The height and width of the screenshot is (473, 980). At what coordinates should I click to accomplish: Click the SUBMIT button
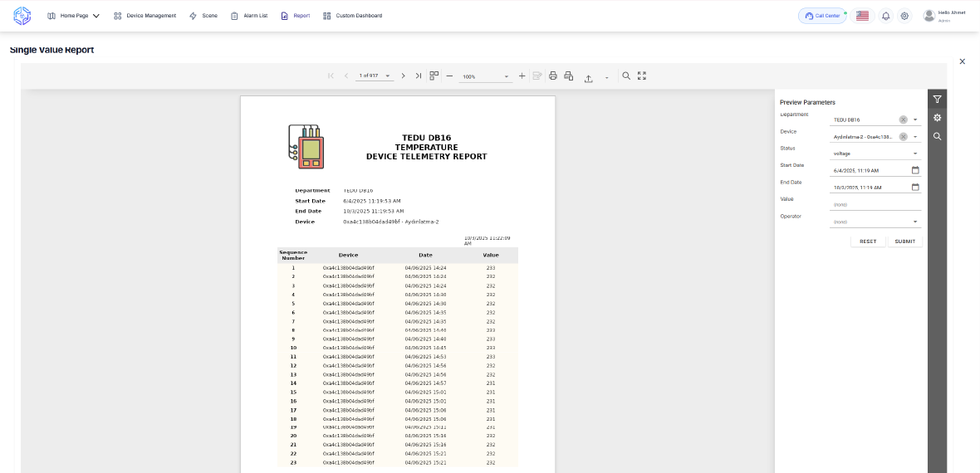pyautogui.click(x=904, y=241)
